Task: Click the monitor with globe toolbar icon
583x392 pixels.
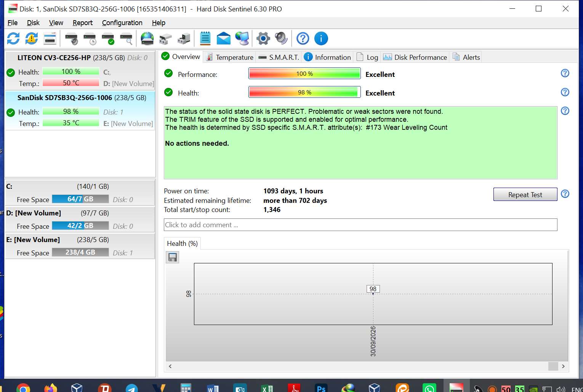Action: click(x=242, y=38)
